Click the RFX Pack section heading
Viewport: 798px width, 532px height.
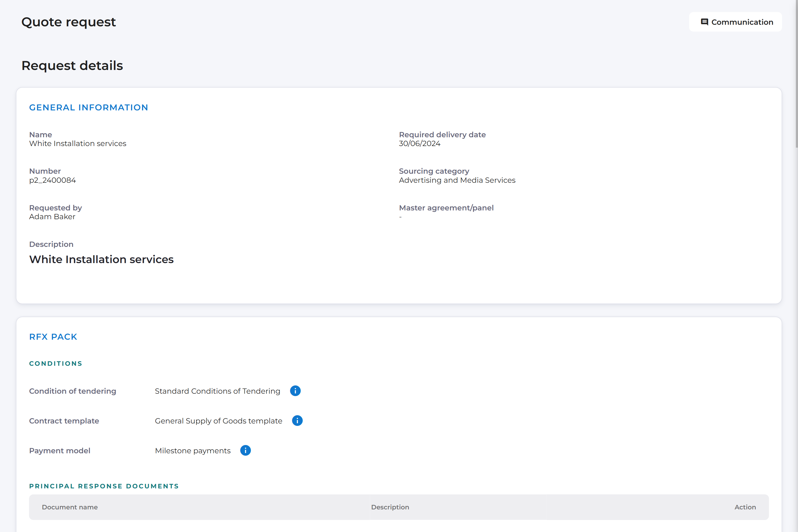click(x=53, y=337)
